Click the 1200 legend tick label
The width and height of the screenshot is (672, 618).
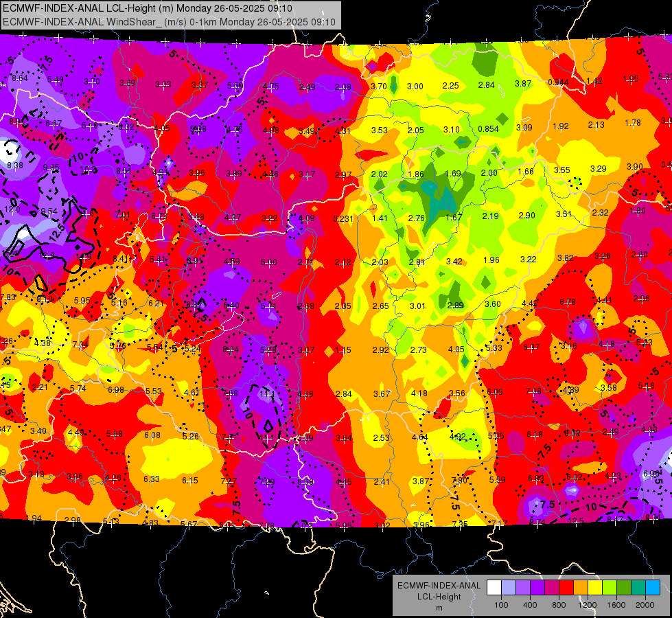coord(588,605)
